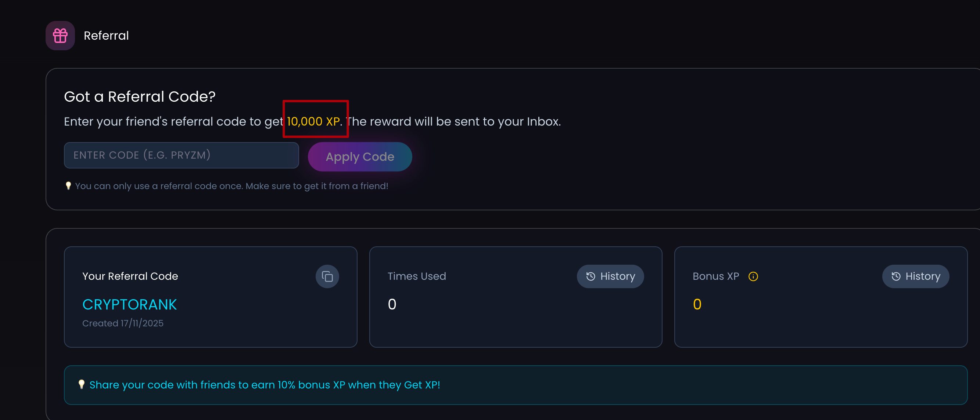The width and height of the screenshot is (980, 420).
Task: Click the lightbulb icon in the share banner
Action: click(81, 384)
